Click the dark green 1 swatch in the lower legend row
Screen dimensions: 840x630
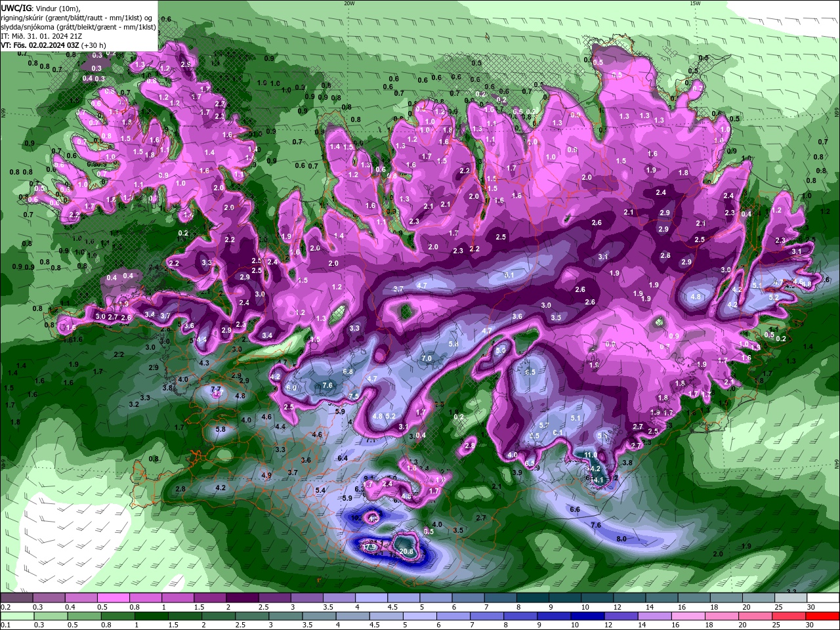pos(151,616)
